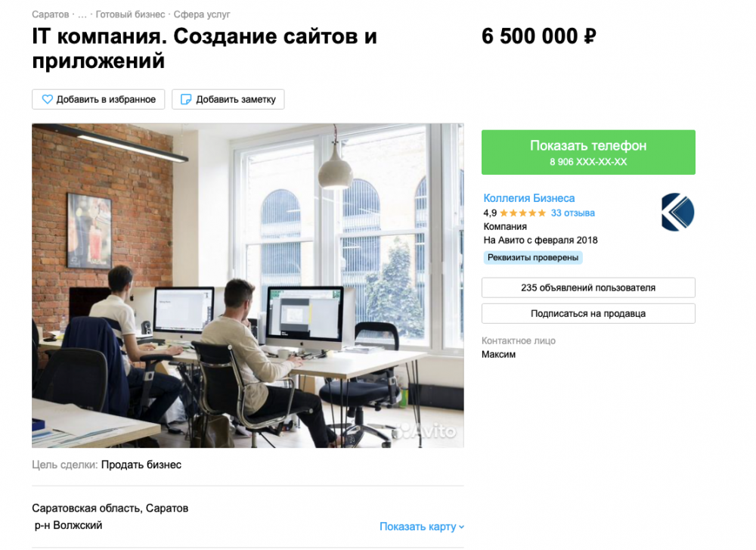The image size is (756, 550).
Task: Click the note icon beside Добавить заметку
Action: (186, 99)
